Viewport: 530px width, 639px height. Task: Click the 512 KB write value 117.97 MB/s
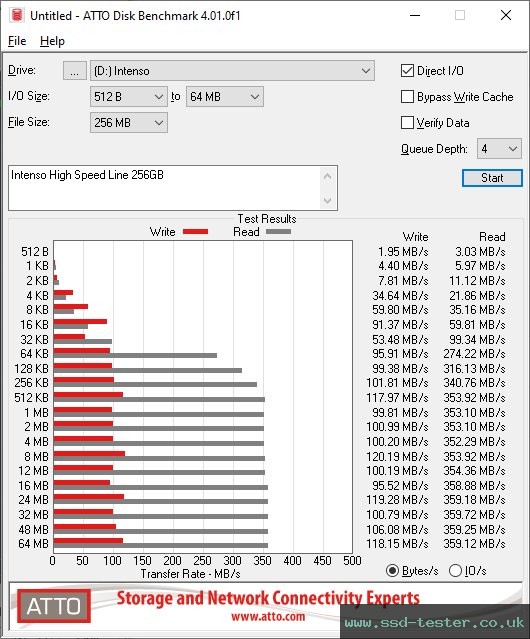[397, 397]
